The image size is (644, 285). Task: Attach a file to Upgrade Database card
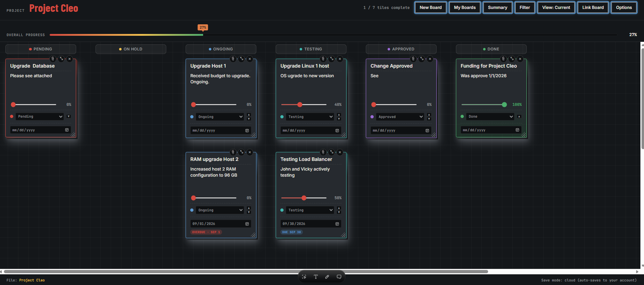click(53, 59)
